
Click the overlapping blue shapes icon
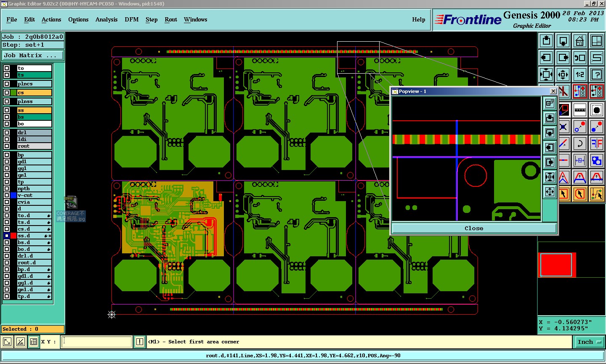click(x=597, y=160)
